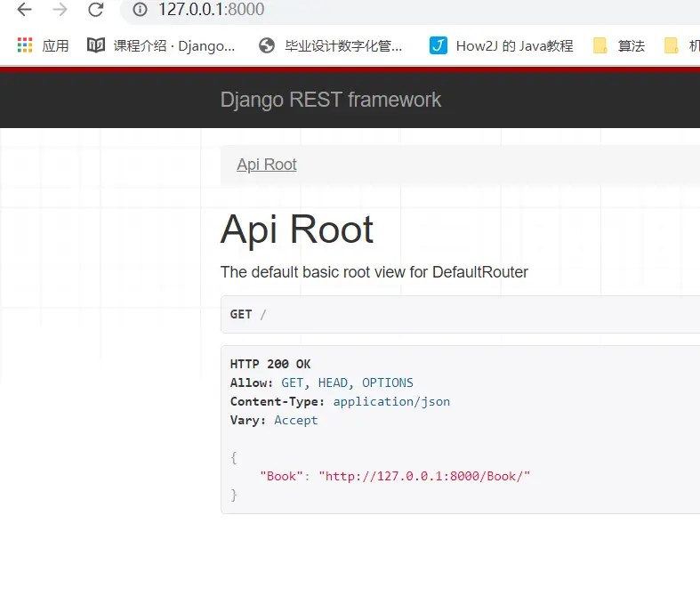Viewport: 700px width, 604px height.
Task: Open the 应用 apps grid shortcut
Action: (x=43, y=45)
